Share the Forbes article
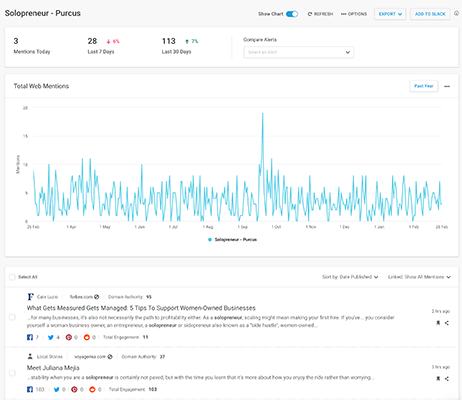The width and height of the screenshot is (462, 400). click(x=447, y=323)
